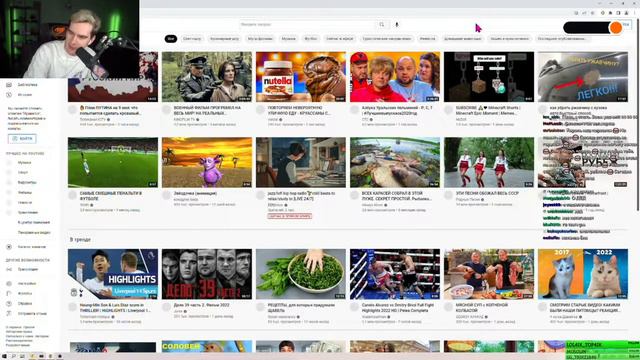Click the Справка question mark icon
640x360 pixels.
coord(9,304)
